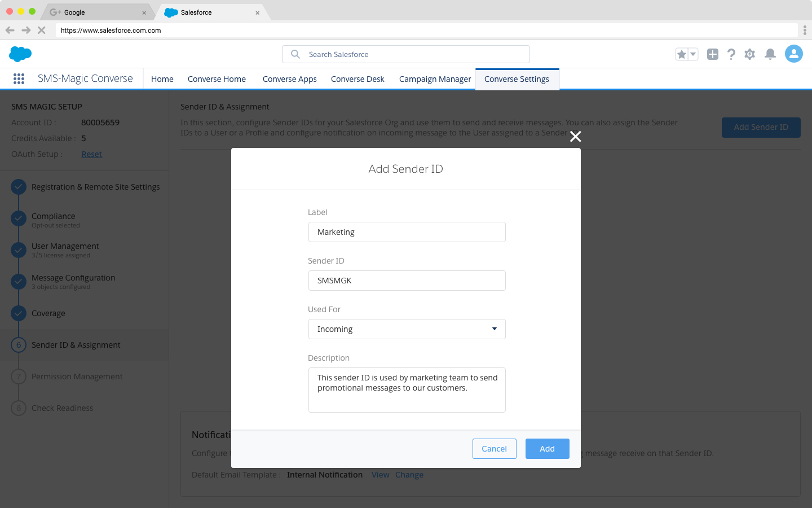This screenshot has height=508, width=812.
Task: Open the notifications bell icon
Action: (770, 54)
